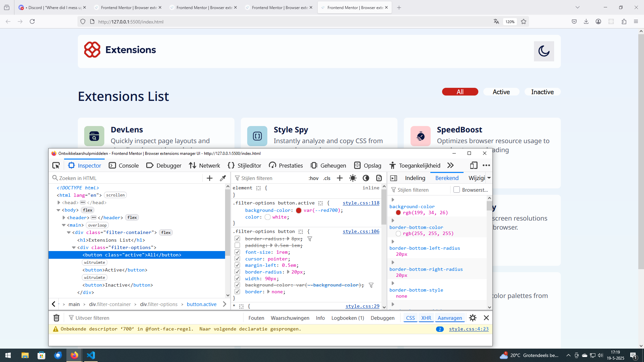Open VS Code from the taskbar
The image size is (644, 362).
91,355
